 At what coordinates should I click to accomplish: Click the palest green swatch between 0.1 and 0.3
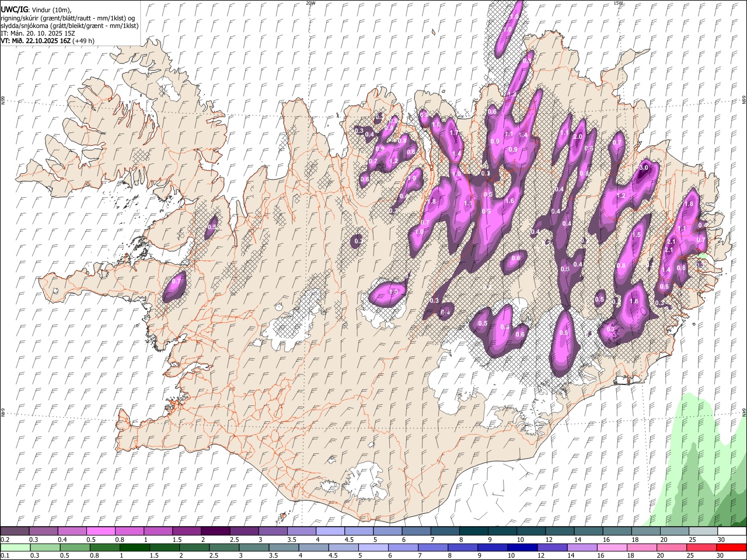pos(15,547)
